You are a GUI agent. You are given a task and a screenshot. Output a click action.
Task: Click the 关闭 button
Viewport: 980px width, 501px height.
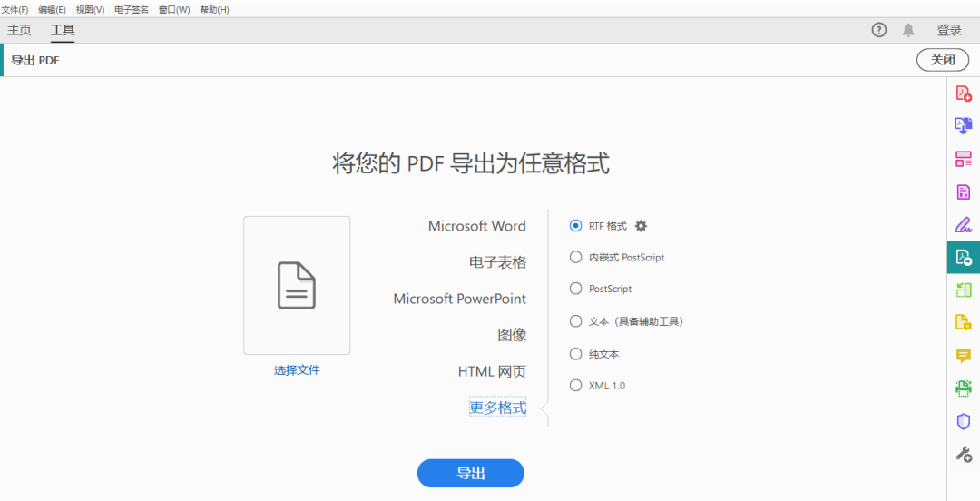943,60
